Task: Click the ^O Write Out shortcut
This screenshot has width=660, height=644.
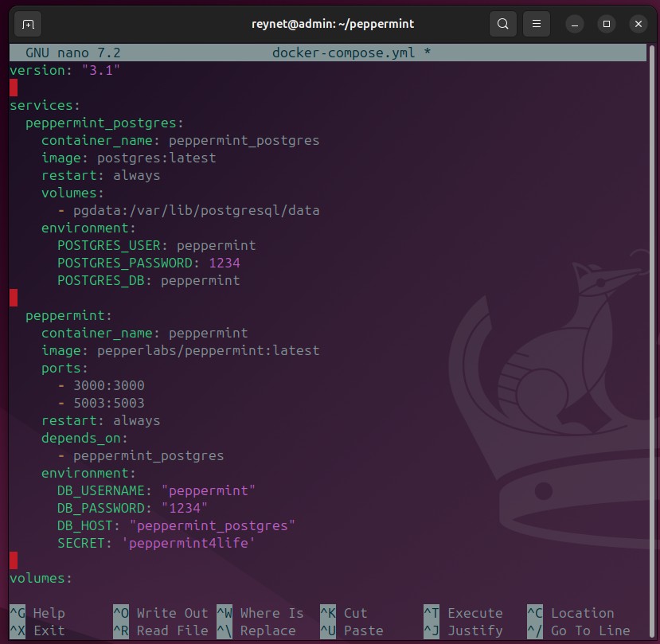Action: click(160, 613)
